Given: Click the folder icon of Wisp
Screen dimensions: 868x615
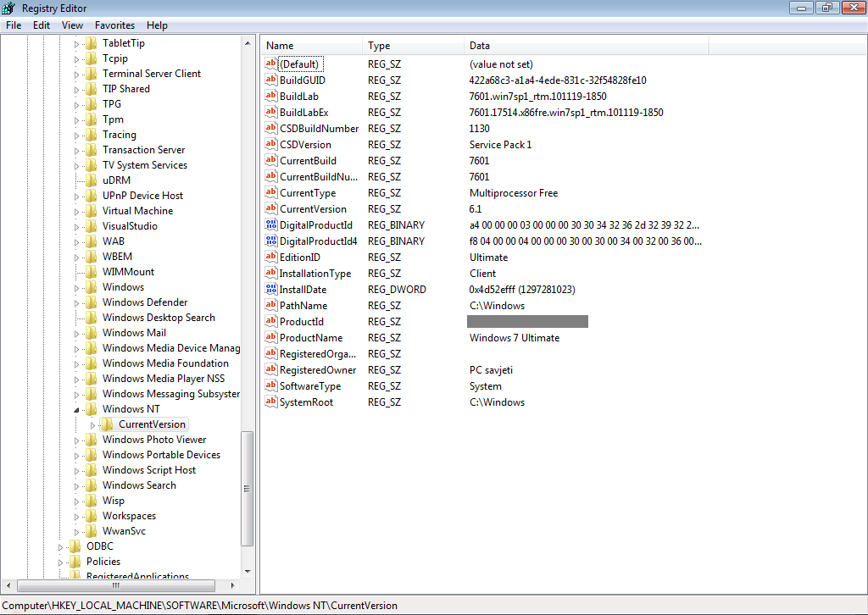Looking at the screenshot, I should pyautogui.click(x=92, y=501).
